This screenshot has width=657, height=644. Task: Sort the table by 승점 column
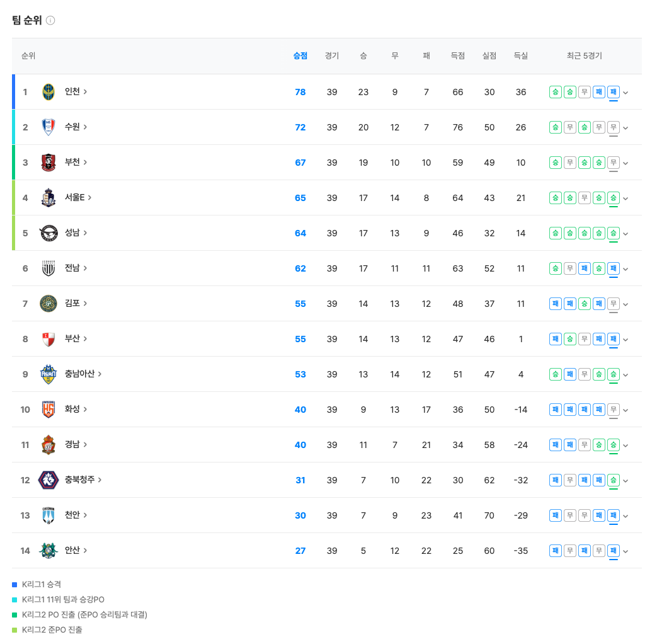pos(300,55)
